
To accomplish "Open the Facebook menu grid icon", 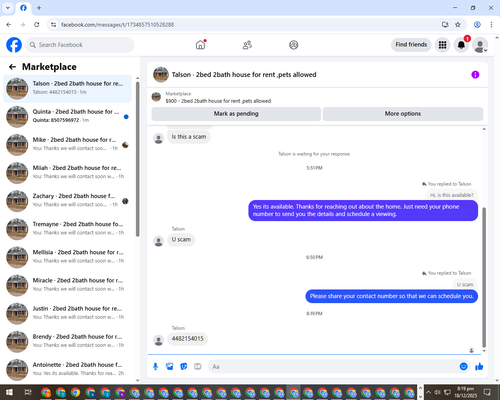I will tap(442, 45).
